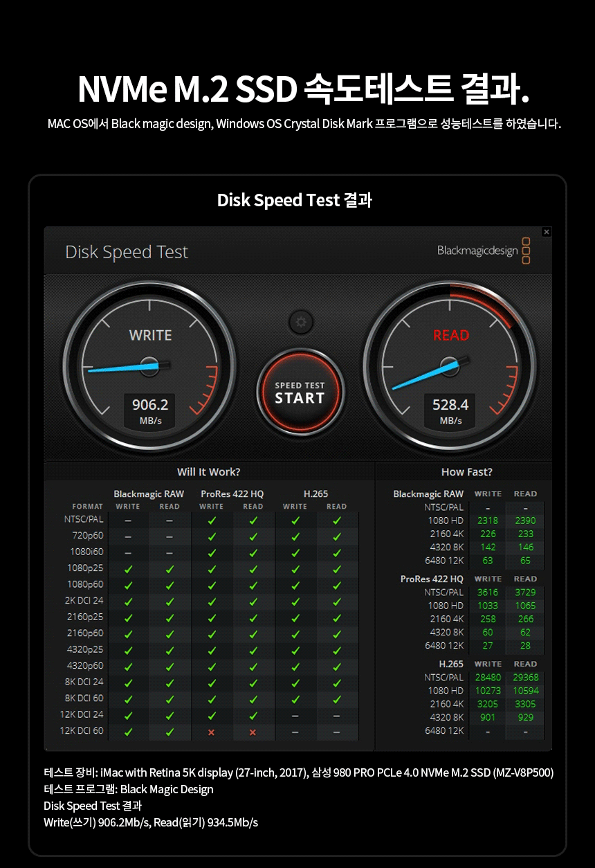595x868 pixels.
Task: Click the Blackmagic RAW READ checkmark for 12K DCI 60
Action: 170,732
